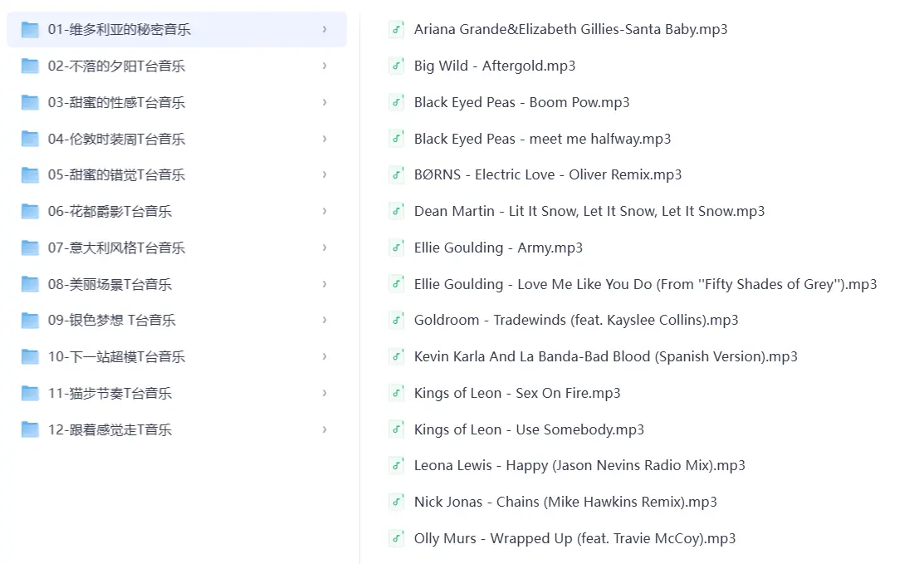Screen dimensions: 924x564
Task: Expand chevron of 05-甜蜜的错觉T台音乐
Action: (x=325, y=174)
